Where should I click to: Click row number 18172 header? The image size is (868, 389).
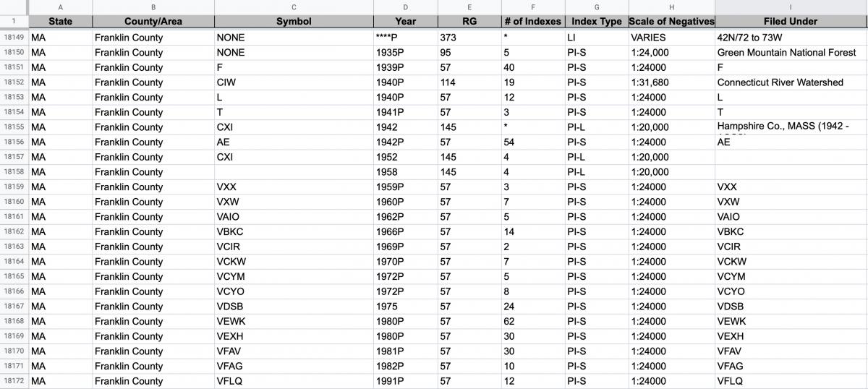(x=14, y=381)
